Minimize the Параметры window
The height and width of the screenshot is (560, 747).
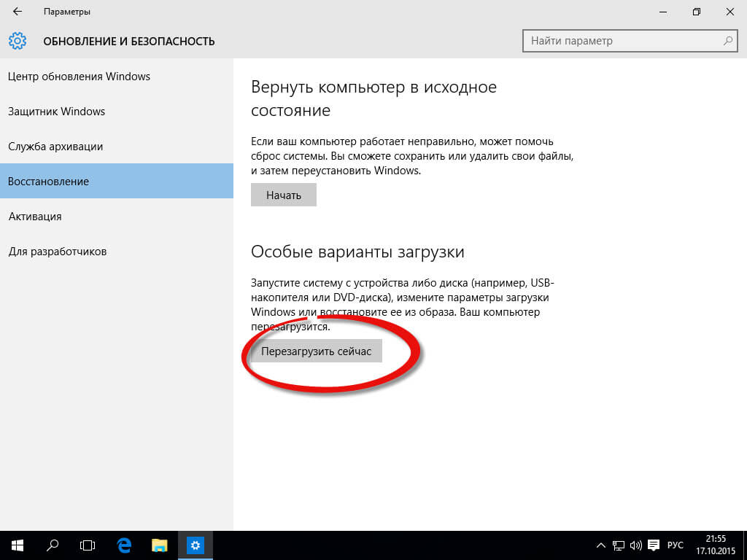pyautogui.click(x=663, y=12)
